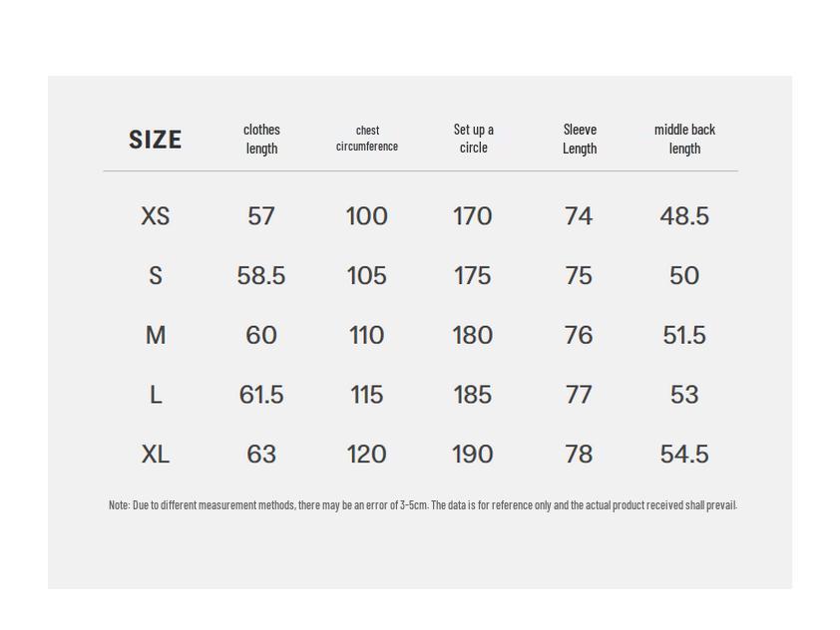The image size is (840, 630).
Task: Click the measurement error note text
Action: [422, 505]
